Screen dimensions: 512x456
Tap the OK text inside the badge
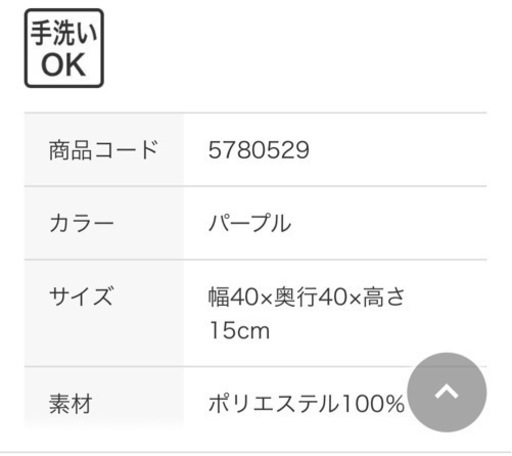point(63,65)
